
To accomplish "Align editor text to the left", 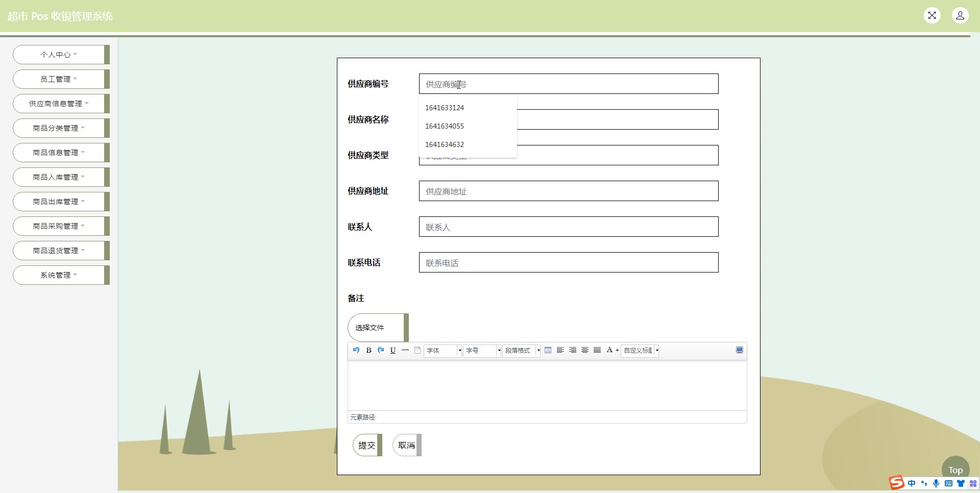I will pyautogui.click(x=560, y=350).
